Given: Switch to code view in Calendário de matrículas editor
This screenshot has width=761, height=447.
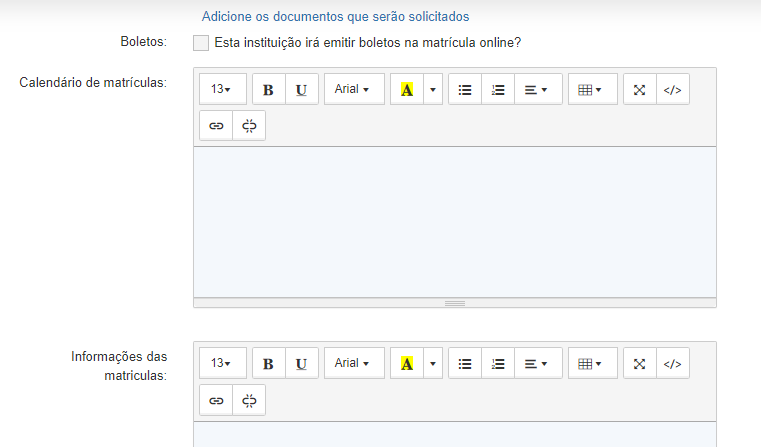Looking at the screenshot, I should tap(673, 89).
